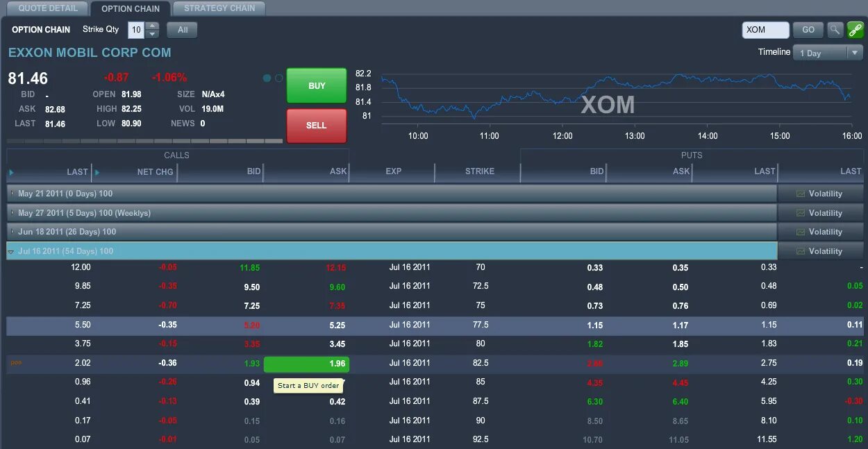This screenshot has height=449, width=868.
Task: Click put ask 6.40 at strike 87.5
Action: tap(681, 402)
